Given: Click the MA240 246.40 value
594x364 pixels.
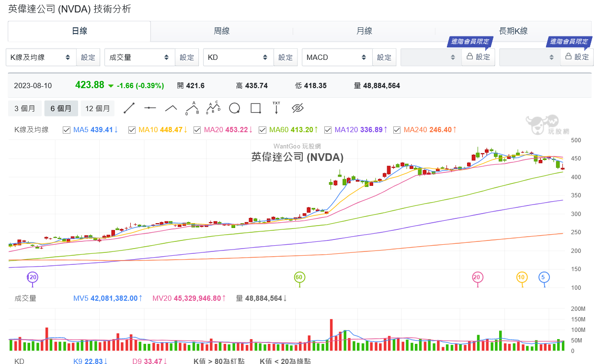Looking at the screenshot, I should [x=430, y=129].
